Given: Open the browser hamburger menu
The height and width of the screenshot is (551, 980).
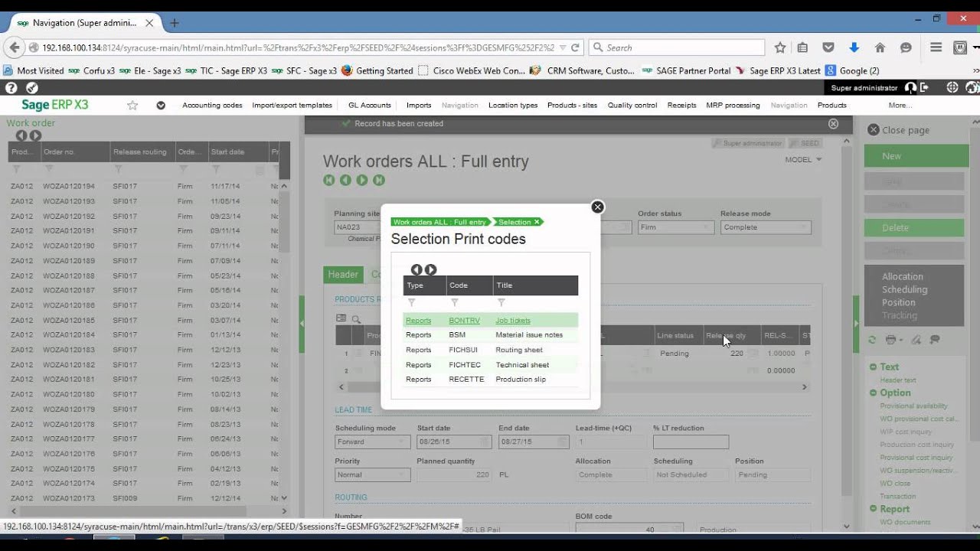Looking at the screenshot, I should [x=936, y=47].
